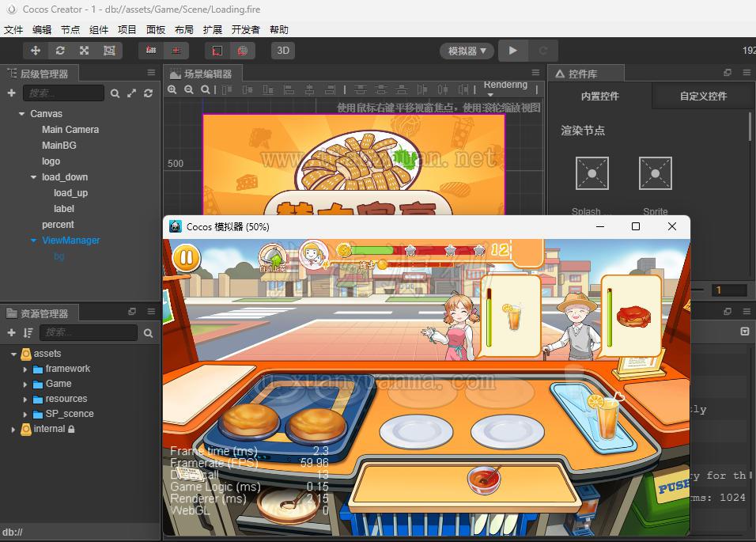
Task: Toggle world coordinate mode globe button
Action: [243, 51]
